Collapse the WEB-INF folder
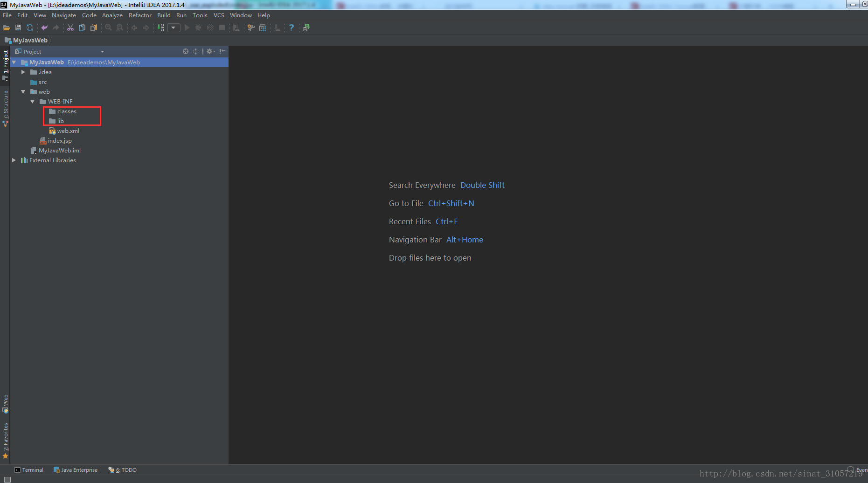Screen dimensions: 868x483 33,102
